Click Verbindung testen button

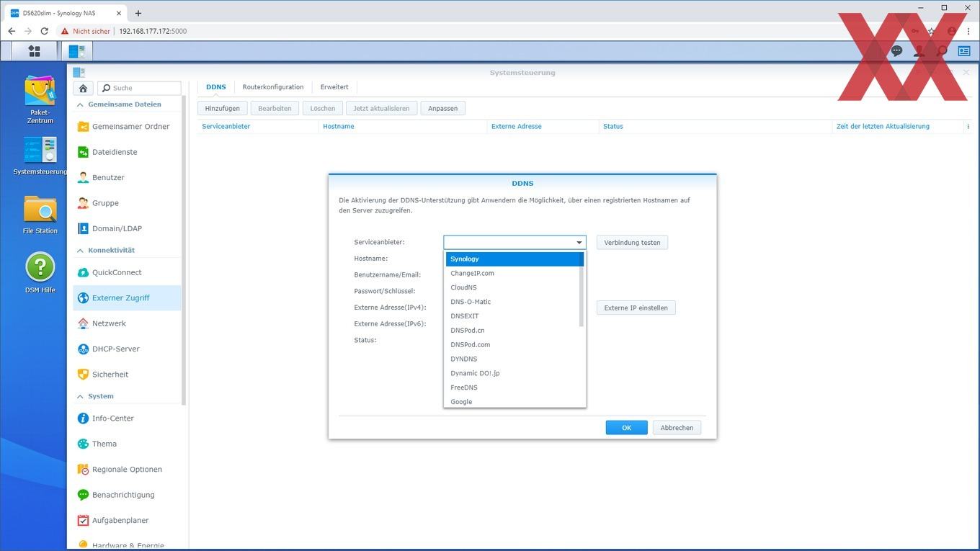(x=633, y=243)
